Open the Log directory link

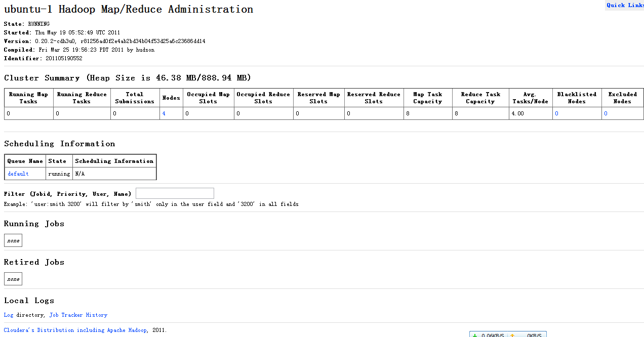click(x=9, y=315)
